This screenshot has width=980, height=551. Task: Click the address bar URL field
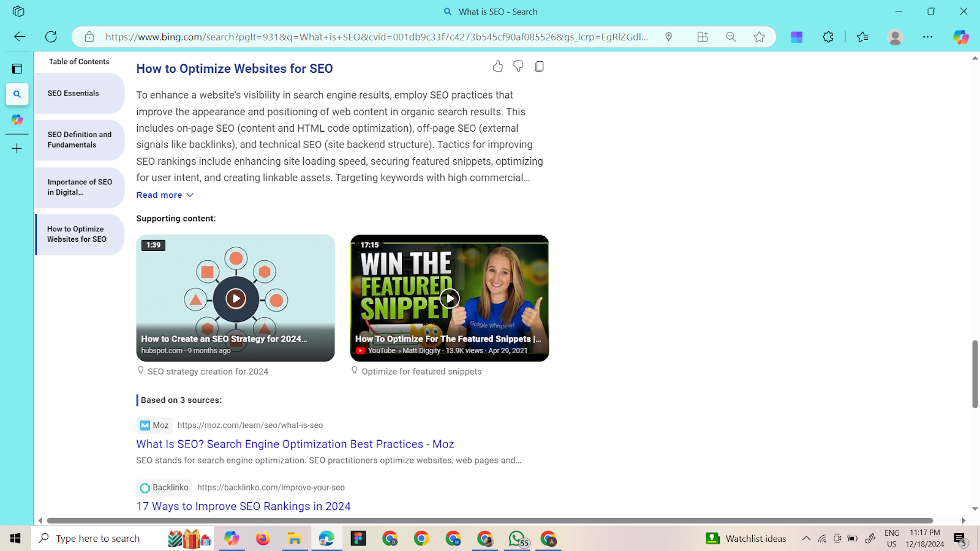[377, 37]
